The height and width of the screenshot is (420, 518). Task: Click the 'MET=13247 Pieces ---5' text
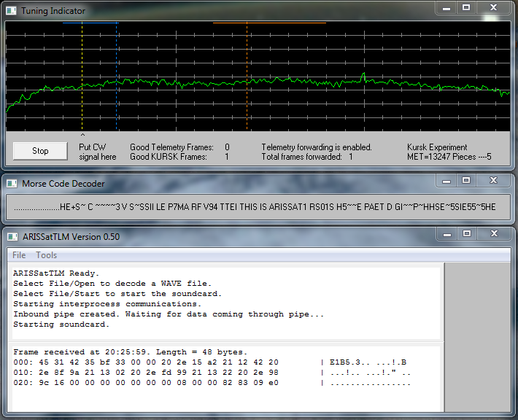[x=449, y=157]
